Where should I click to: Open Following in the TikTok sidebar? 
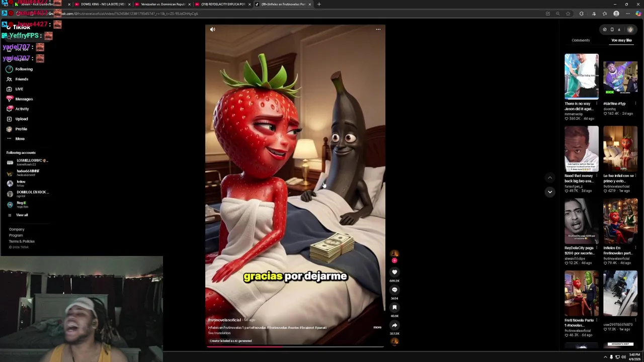pyautogui.click(x=20, y=69)
